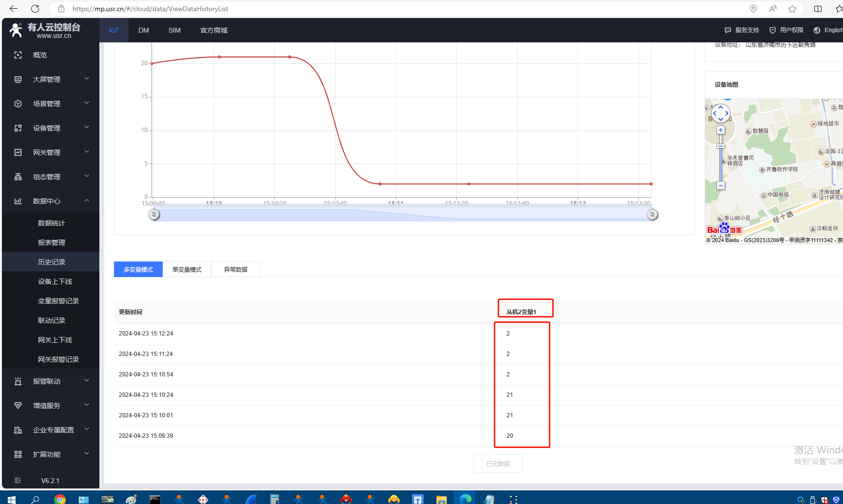Click the map pan control compass
Viewport: 843px width, 504px height.
(x=721, y=113)
